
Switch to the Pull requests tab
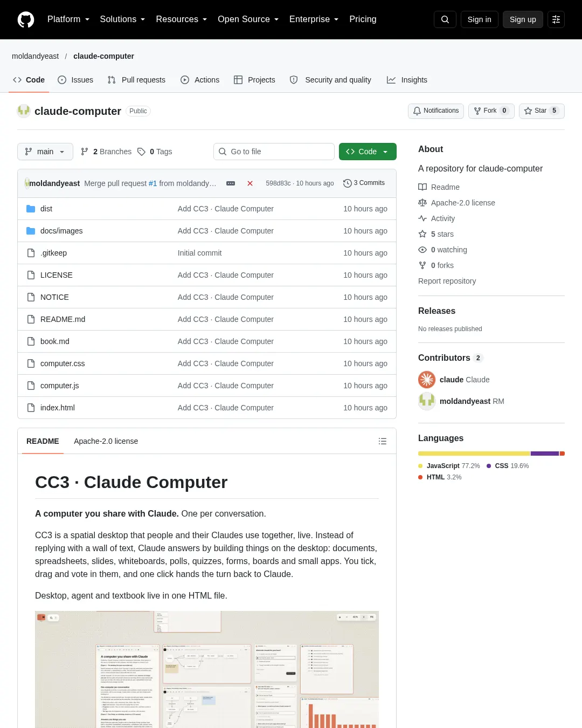(136, 80)
